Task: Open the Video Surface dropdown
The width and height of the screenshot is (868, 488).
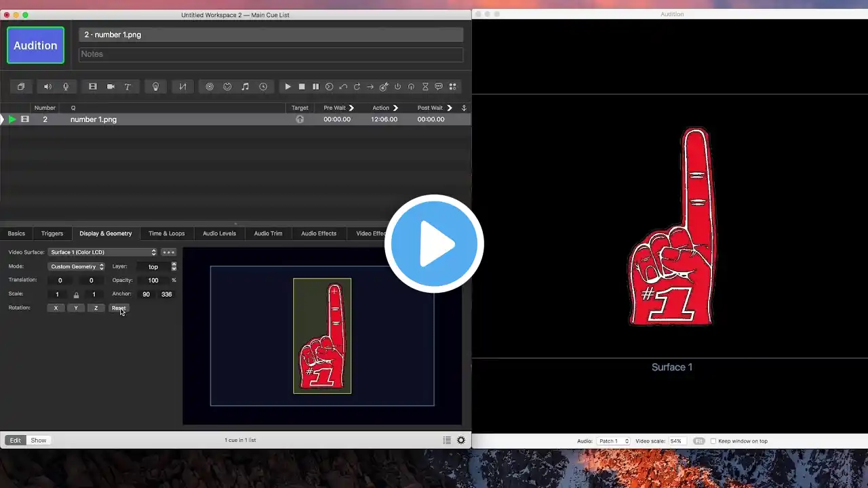Action: pyautogui.click(x=103, y=253)
